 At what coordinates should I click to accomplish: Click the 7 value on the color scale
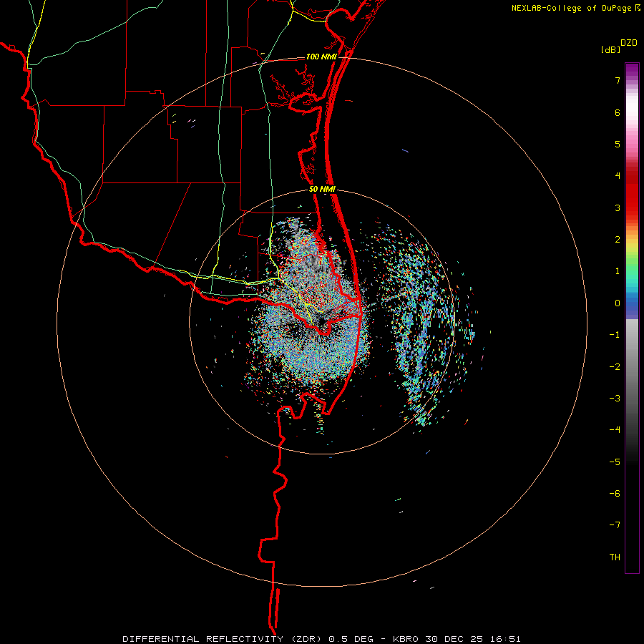coord(618,80)
